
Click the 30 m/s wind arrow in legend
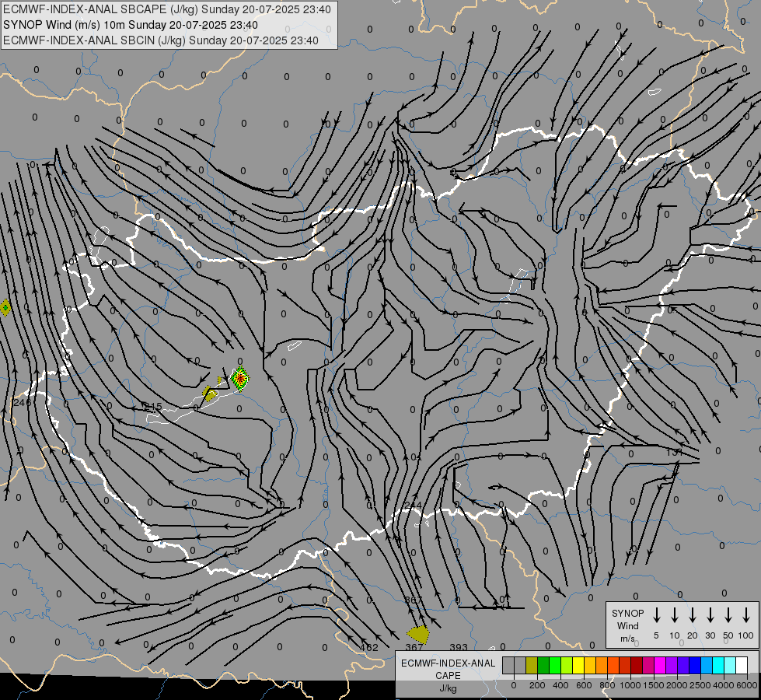[710, 615]
